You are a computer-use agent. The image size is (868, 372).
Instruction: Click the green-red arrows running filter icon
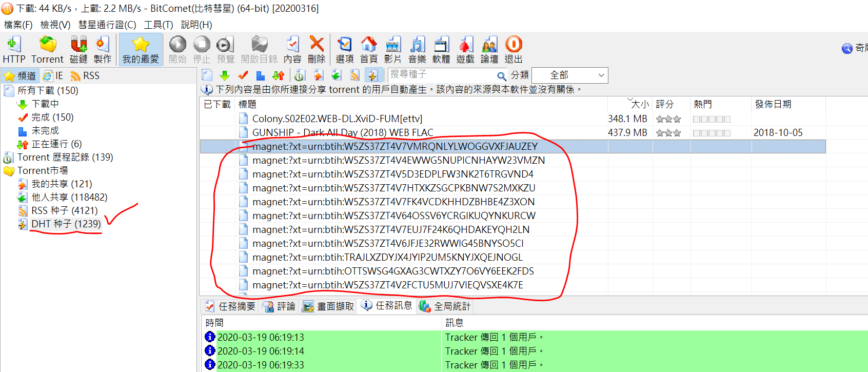(x=279, y=75)
